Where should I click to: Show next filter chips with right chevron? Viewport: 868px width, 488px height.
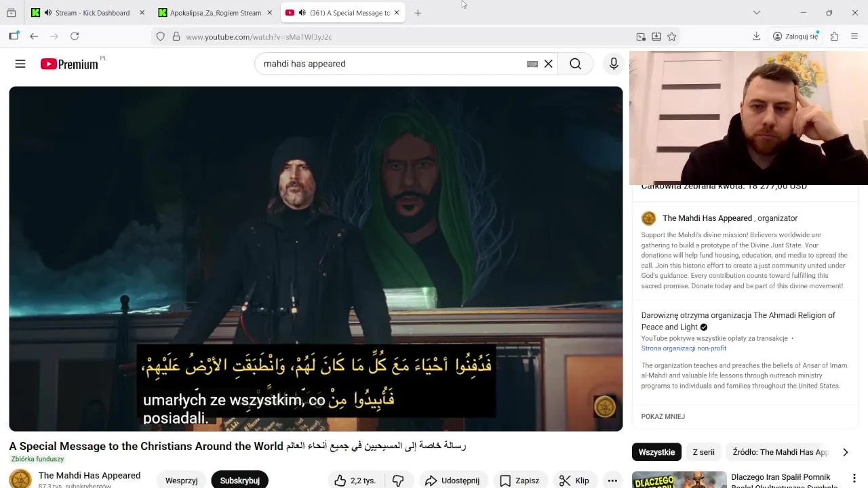tap(845, 452)
